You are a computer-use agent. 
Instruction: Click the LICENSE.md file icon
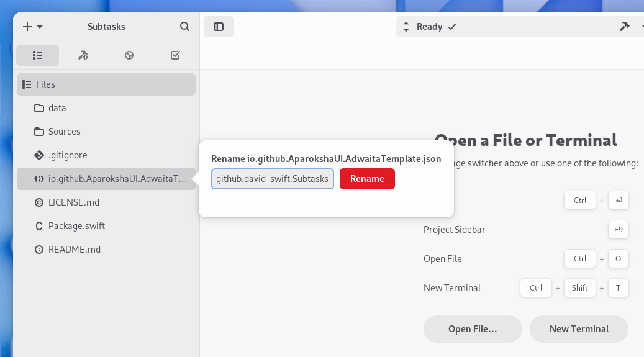(x=39, y=202)
